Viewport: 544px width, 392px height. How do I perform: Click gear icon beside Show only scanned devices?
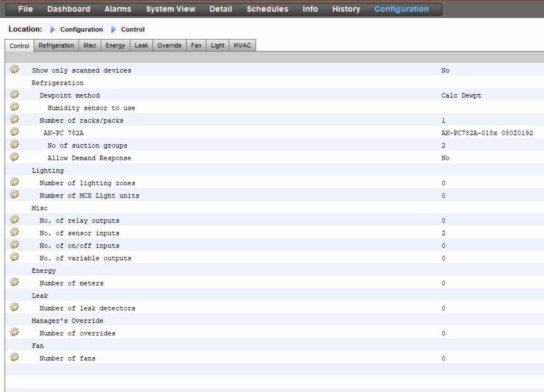click(x=15, y=69)
